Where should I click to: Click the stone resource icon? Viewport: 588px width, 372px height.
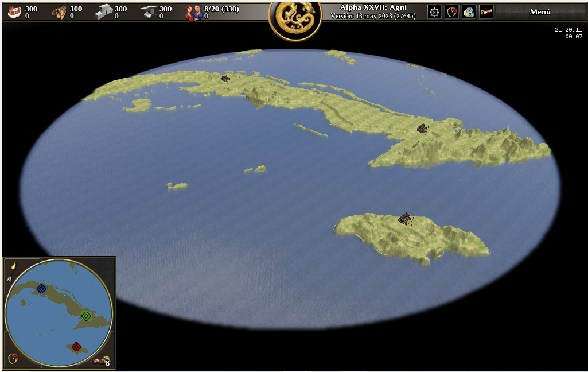coord(103,12)
